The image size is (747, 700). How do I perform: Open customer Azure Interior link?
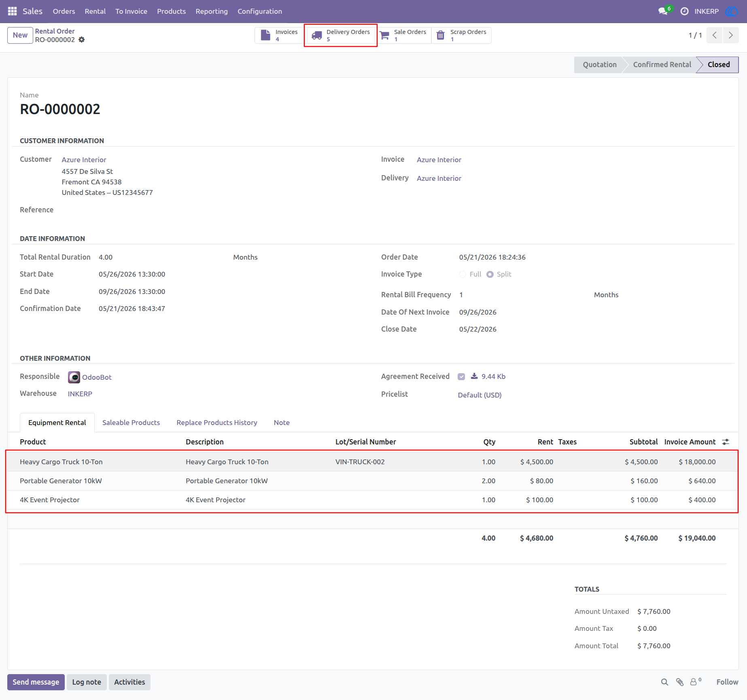click(x=84, y=160)
